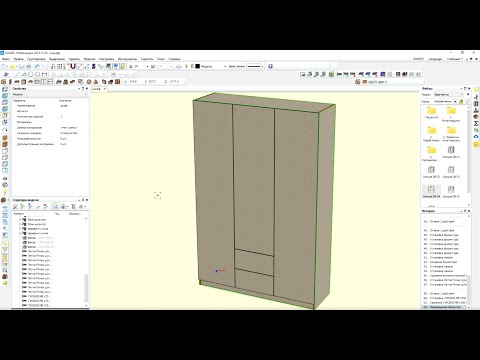This screenshot has width=480, height=360.
Task: Open the File menu
Action: click(6, 59)
